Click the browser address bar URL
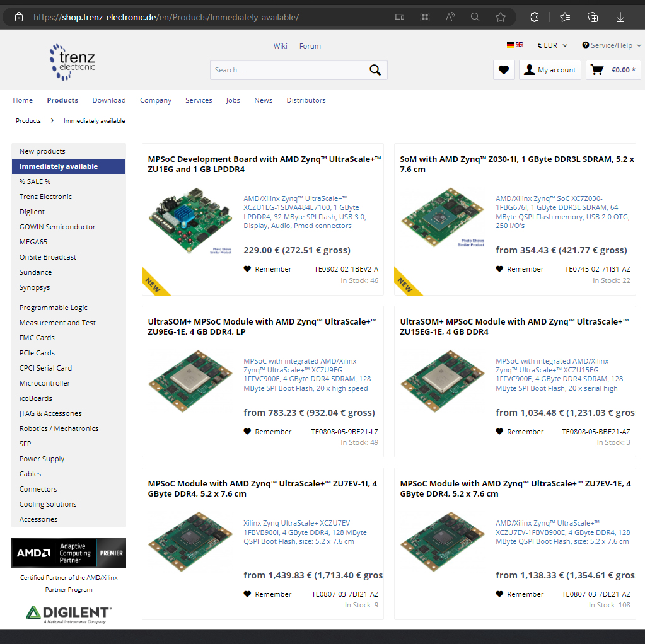 click(166, 17)
